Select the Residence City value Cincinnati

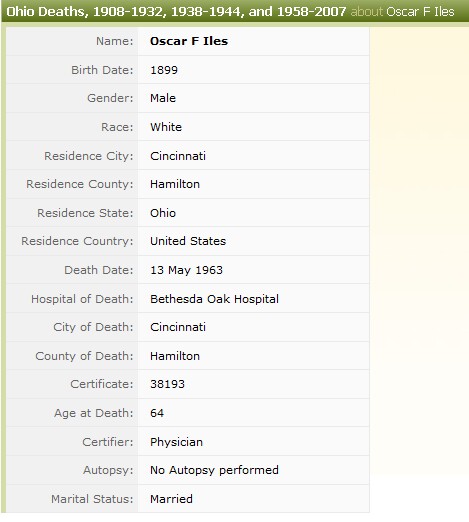pos(178,156)
